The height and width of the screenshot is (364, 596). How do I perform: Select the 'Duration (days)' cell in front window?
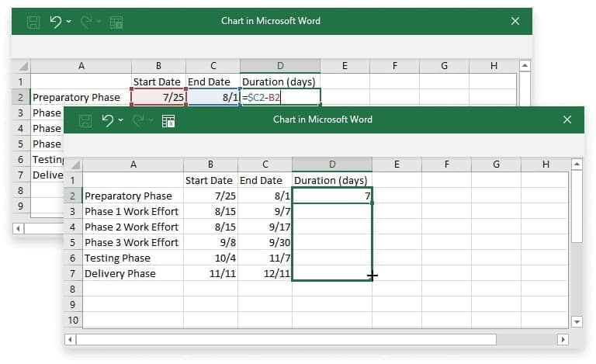pyautogui.click(x=332, y=180)
